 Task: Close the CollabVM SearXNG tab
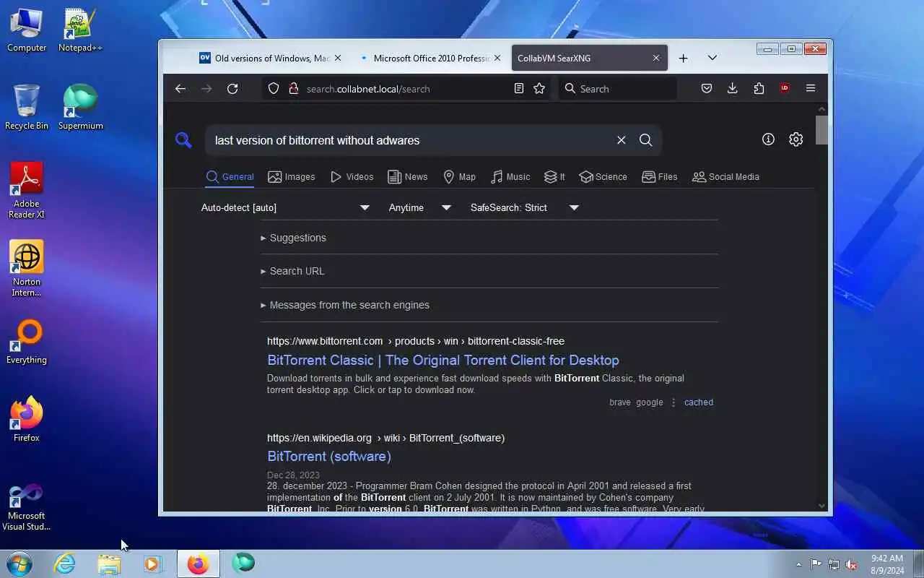(x=656, y=58)
